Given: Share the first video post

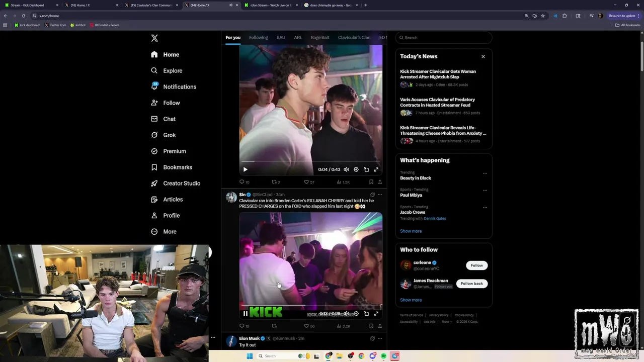Looking at the screenshot, I should (380, 182).
